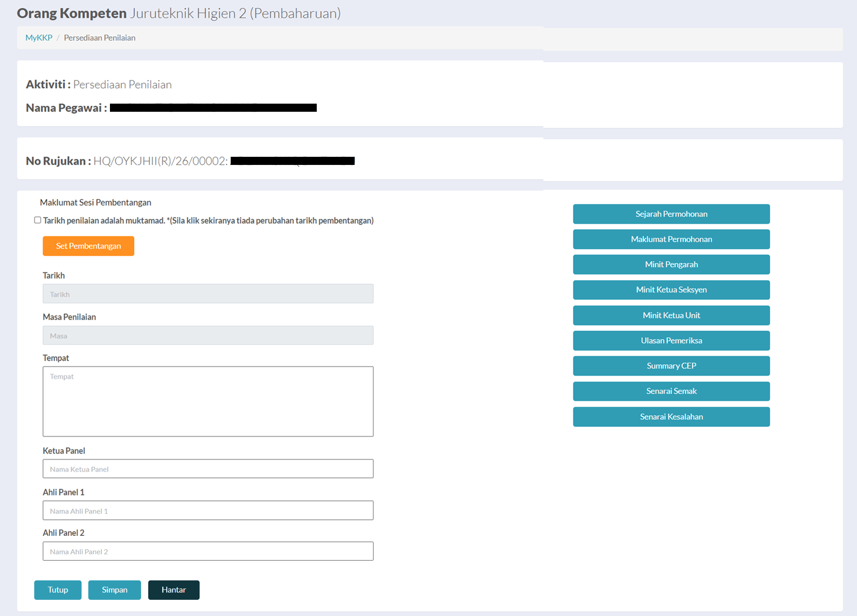Save the form with Simpan
Viewport: 857px width, 616px height.
coord(114,590)
